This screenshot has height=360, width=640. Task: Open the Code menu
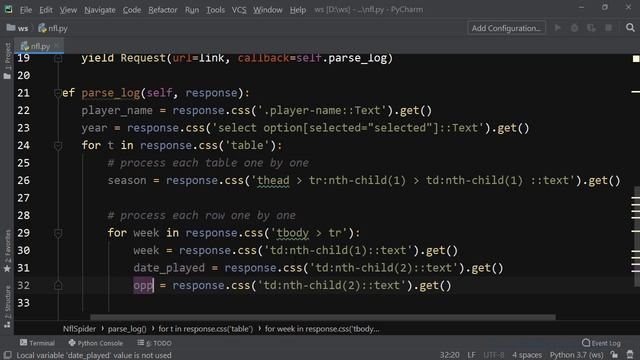click(x=132, y=9)
